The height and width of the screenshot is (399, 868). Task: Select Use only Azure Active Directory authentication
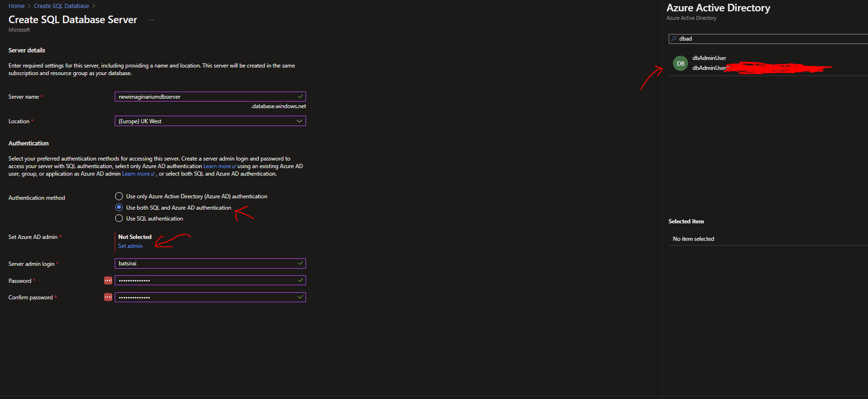pyautogui.click(x=119, y=196)
